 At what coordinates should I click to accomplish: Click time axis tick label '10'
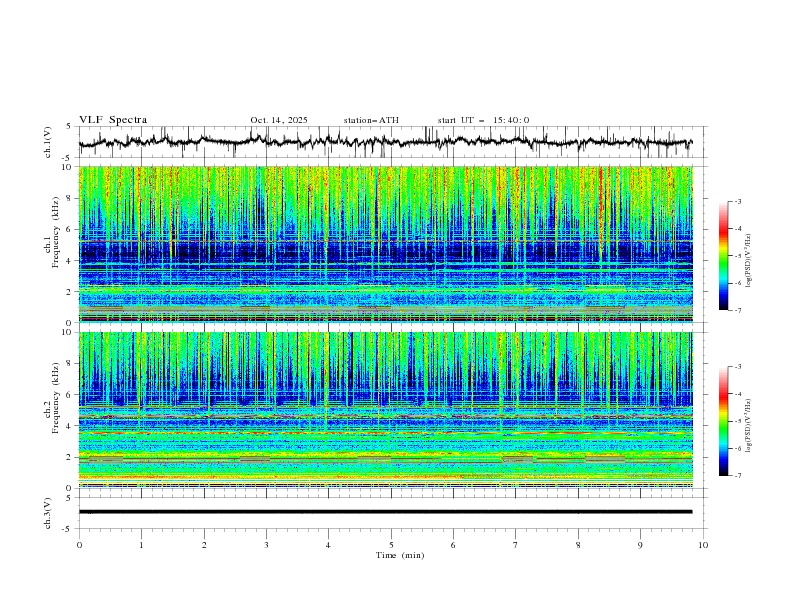[x=703, y=545]
